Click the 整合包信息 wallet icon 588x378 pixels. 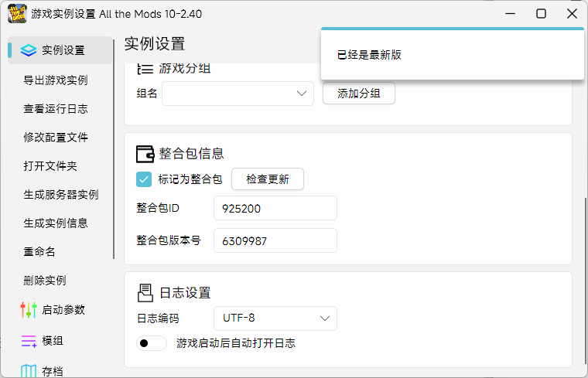[x=145, y=153]
